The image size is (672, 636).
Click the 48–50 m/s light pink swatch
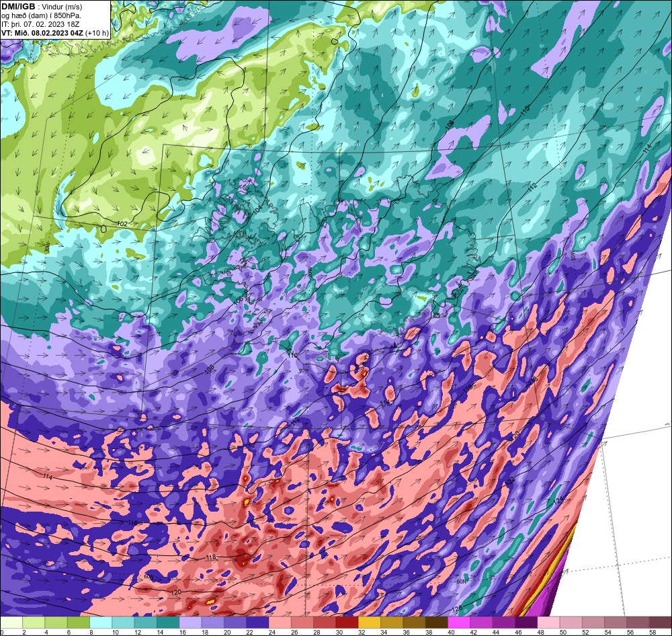coord(548,622)
